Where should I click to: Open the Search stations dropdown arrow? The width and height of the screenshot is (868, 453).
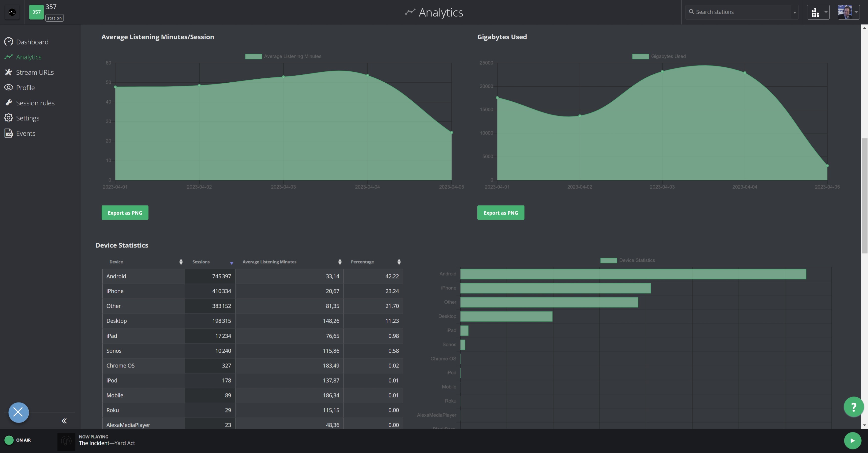(x=795, y=12)
